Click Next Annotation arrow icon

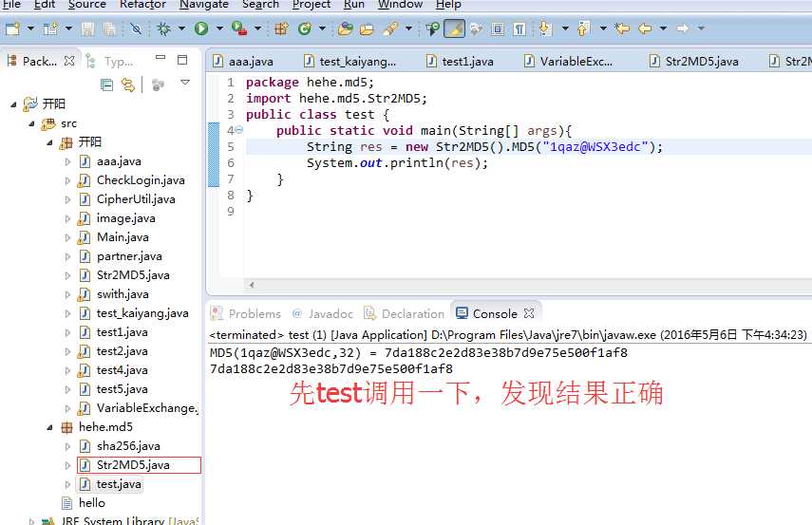pos(545,28)
